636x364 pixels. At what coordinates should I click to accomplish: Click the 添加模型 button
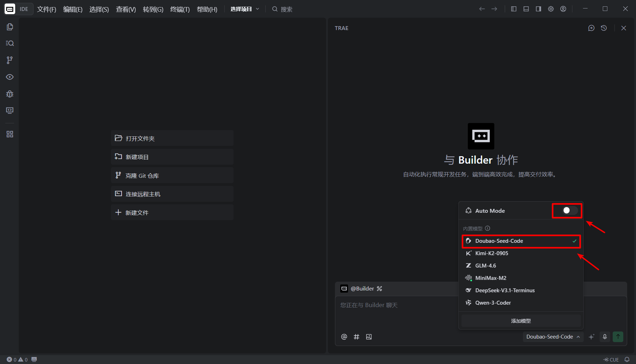click(521, 321)
